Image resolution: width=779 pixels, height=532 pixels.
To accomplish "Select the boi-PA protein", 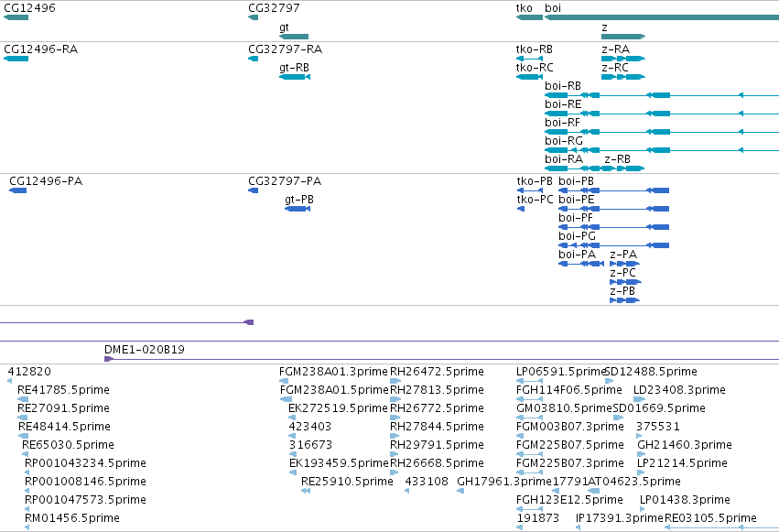I will pos(581,264).
